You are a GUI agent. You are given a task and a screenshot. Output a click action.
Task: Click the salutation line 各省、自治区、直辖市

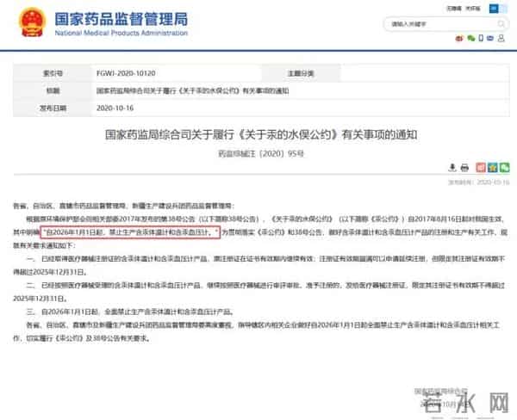pyautogui.click(x=123, y=206)
